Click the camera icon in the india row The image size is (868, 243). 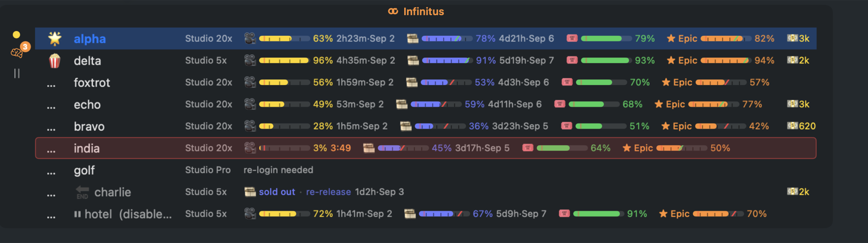250,148
